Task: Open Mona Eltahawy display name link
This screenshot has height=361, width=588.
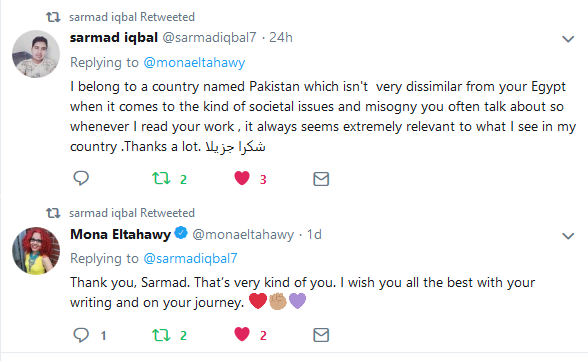Action: pos(120,234)
